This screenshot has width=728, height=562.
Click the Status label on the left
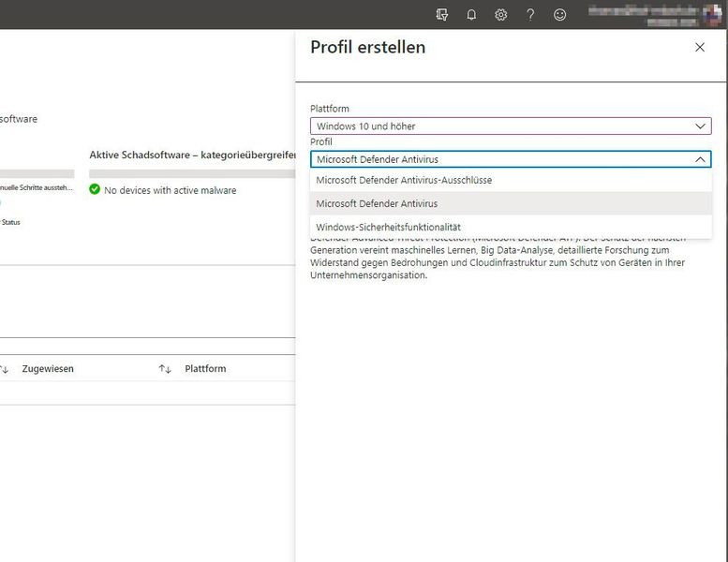[x=10, y=222]
